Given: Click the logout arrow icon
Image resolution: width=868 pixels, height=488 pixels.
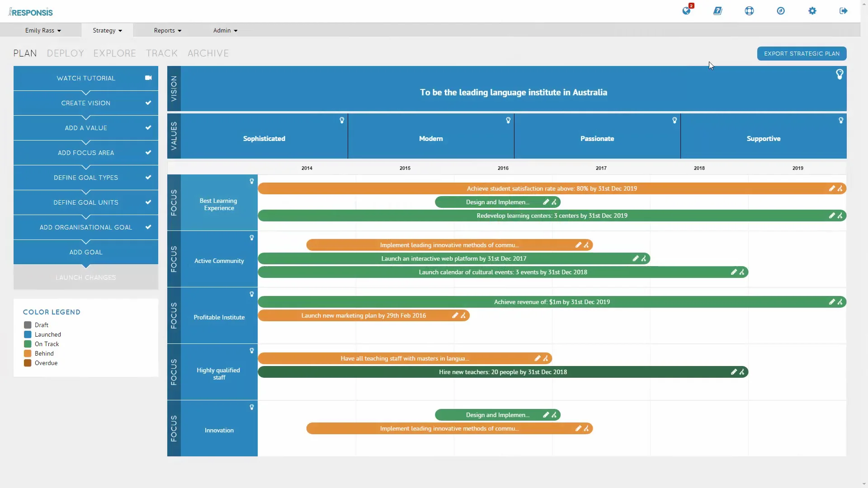Looking at the screenshot, I should pos(844,11).
